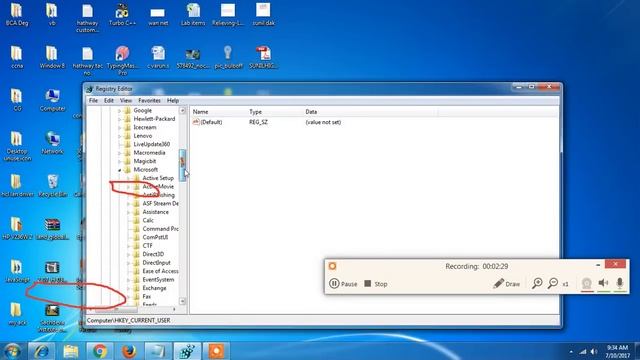
Task: Expand the Hewlett-Packard registry key
Action: (x=120, y=119)
